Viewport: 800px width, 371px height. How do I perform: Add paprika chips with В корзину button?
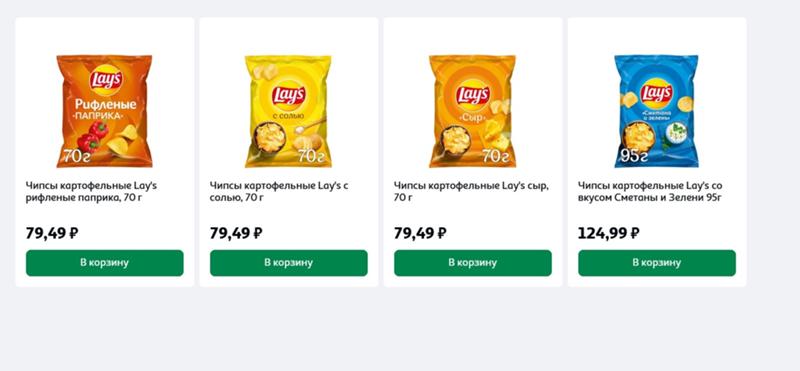tap(105, 263)
